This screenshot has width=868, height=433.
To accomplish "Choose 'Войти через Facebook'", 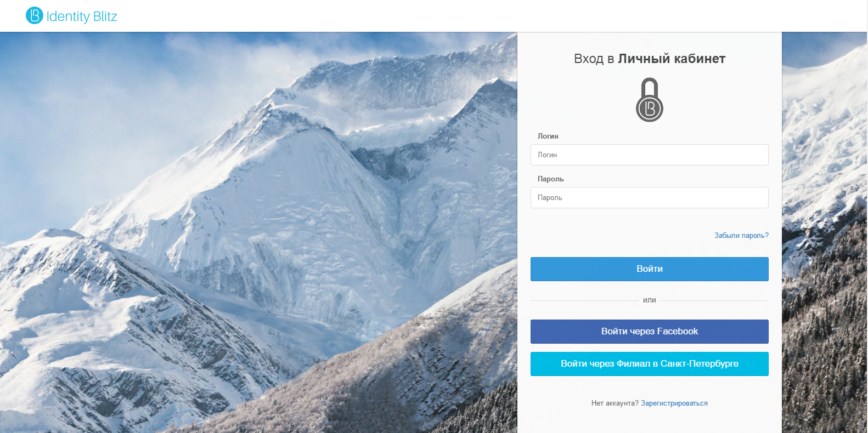I will [x=650, y=332].
